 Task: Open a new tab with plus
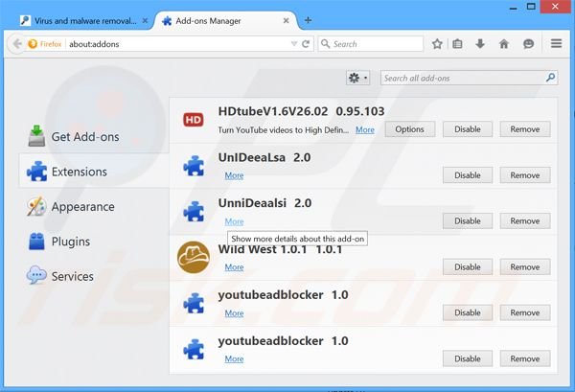(308, 20)
